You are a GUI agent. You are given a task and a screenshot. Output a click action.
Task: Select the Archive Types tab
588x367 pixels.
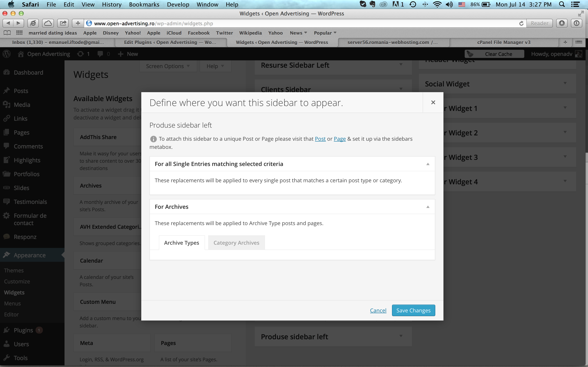tap(182, 243)
